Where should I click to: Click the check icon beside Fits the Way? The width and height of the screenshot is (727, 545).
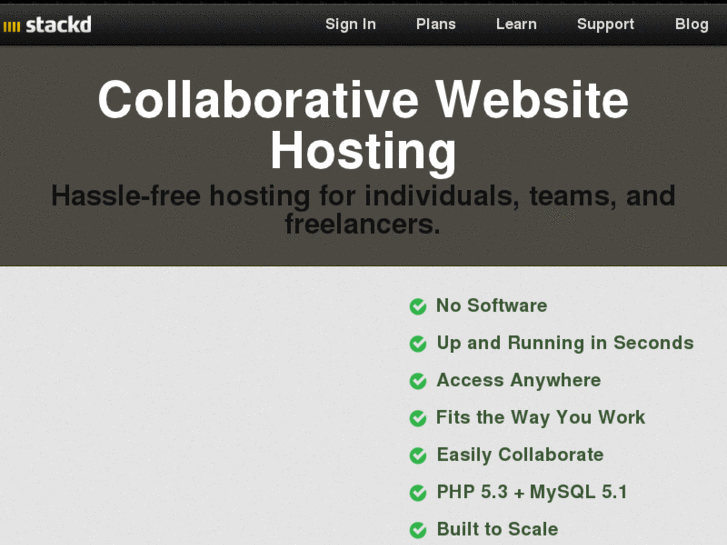[418, 418]
